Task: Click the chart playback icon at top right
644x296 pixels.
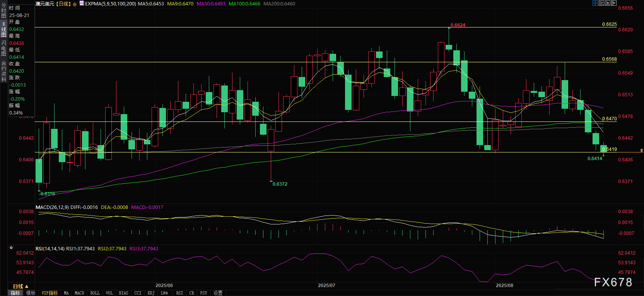Action: tap(608, 3)
